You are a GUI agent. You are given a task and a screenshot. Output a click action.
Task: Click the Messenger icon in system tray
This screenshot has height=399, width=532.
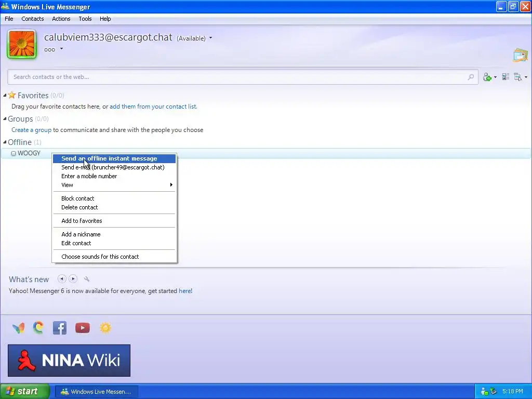click(485, 392)
